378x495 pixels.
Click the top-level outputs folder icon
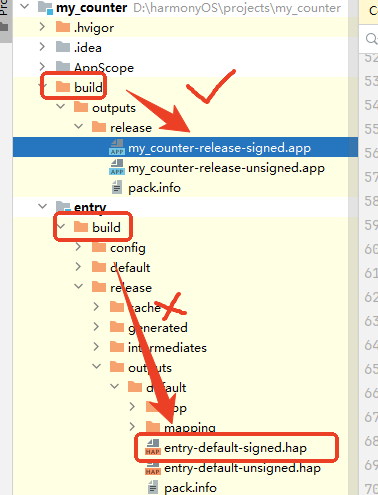(x=81, y=107)
